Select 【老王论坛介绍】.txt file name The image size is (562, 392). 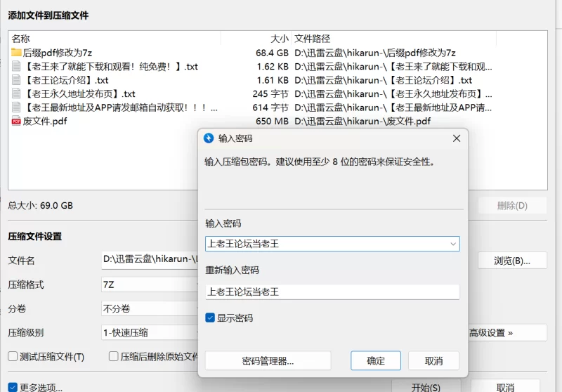(x=65, y=80)
